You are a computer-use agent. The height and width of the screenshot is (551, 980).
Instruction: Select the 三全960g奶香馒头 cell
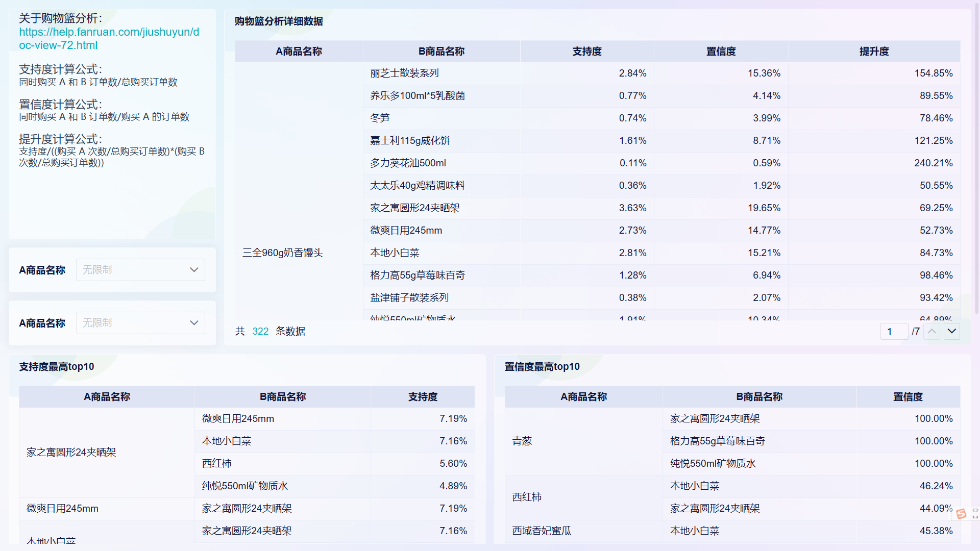point(282,253)
